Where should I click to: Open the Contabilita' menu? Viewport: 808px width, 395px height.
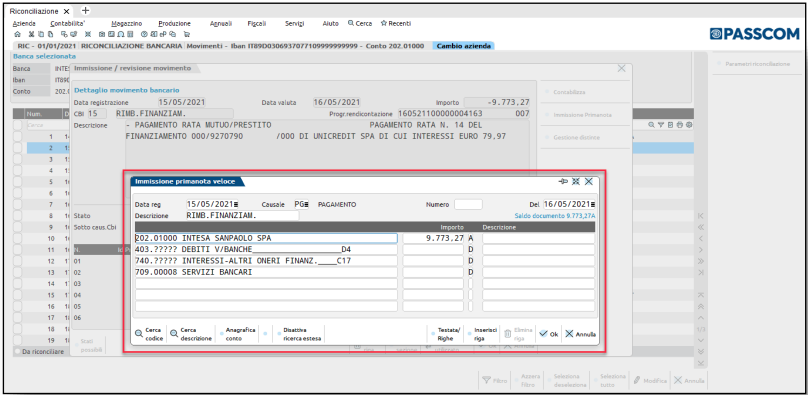(68, 23)
